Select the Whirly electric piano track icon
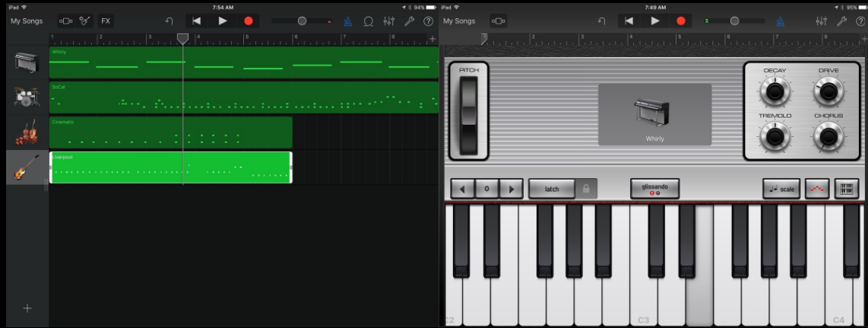 point(26,62)
